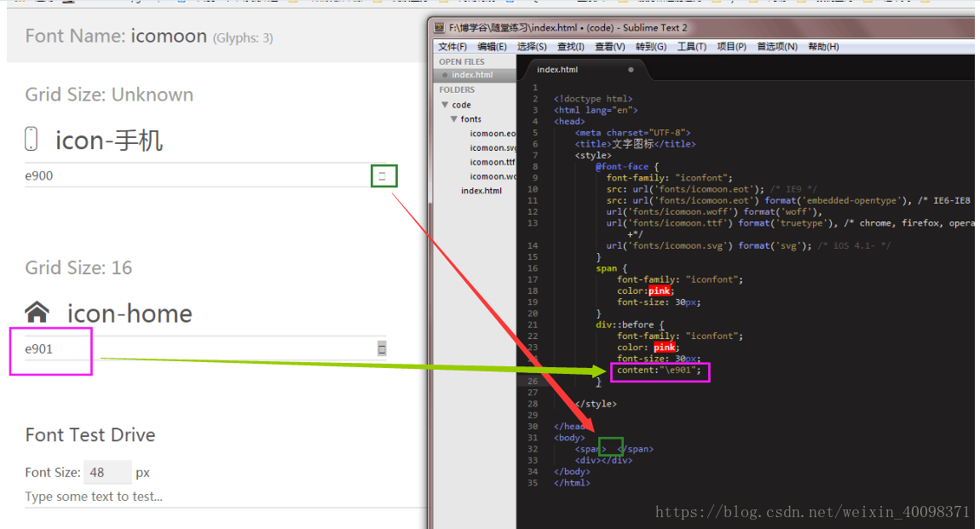Open the 编辑(E) menu
Screen dimensions: 980x529
point(492,47)
